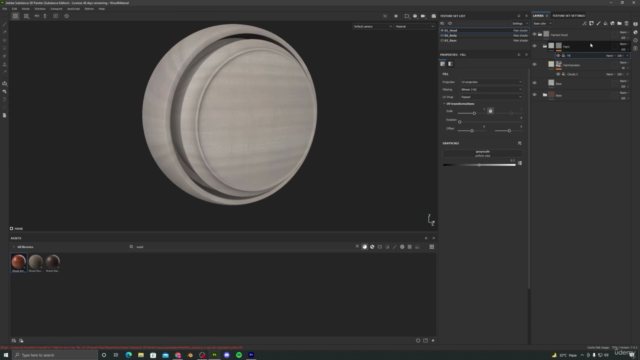The height and width of the screenshot is (360, 640).
Task: Open the Window menu
Action: 40,9
